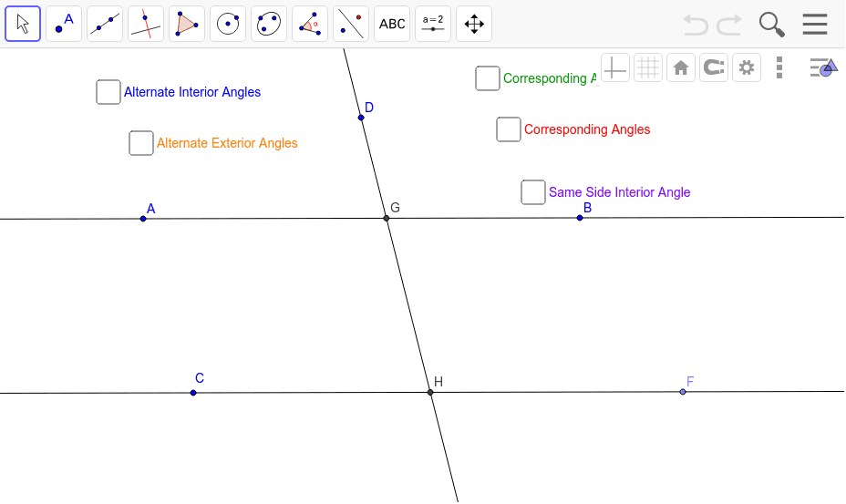Select the Ellipse tool
This screenshot has width=846, height=504.
[x=269, y=24]
